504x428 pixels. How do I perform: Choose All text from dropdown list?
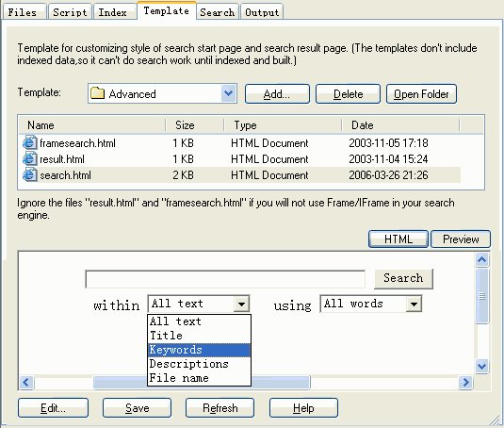199,321
